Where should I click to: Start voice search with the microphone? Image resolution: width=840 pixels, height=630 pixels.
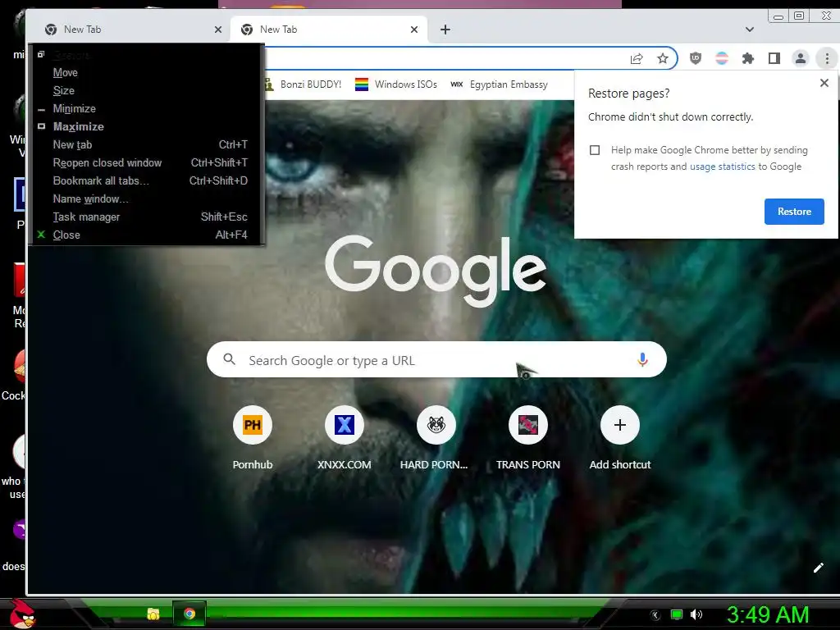tap(642, 359)
